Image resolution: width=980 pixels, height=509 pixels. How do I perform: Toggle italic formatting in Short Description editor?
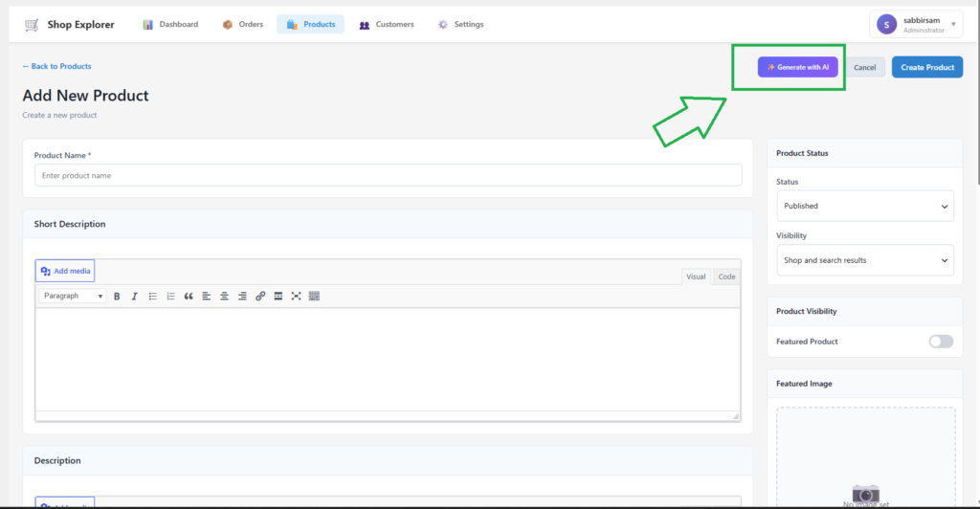click(134, 296)
